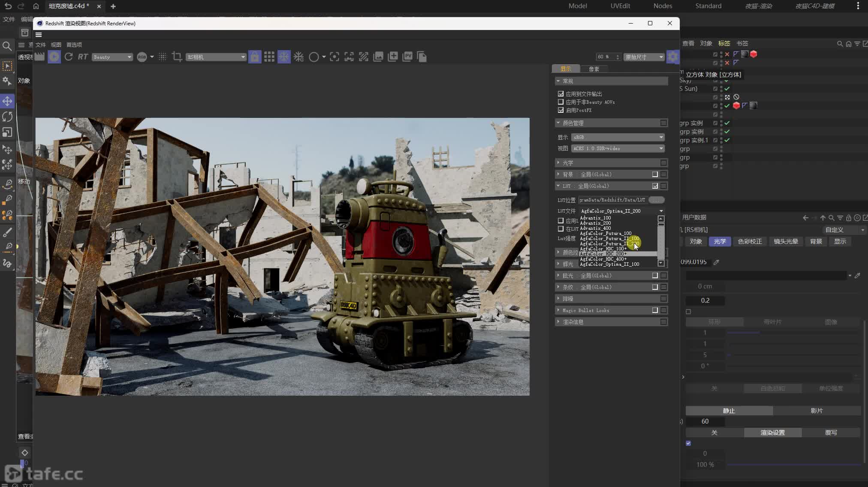Click the search magnifier in left sidebar
The height and width of the screenshot is (487, 868).
[7, 46]
